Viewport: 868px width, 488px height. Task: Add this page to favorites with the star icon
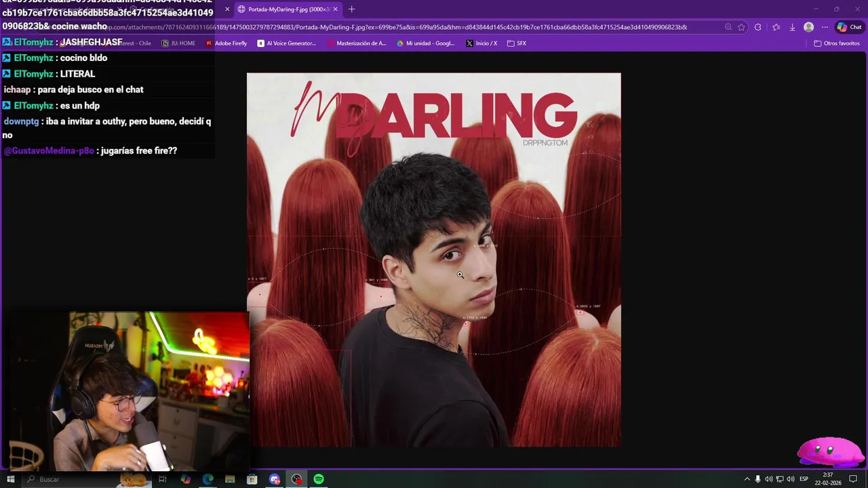(x=741, y=27)
